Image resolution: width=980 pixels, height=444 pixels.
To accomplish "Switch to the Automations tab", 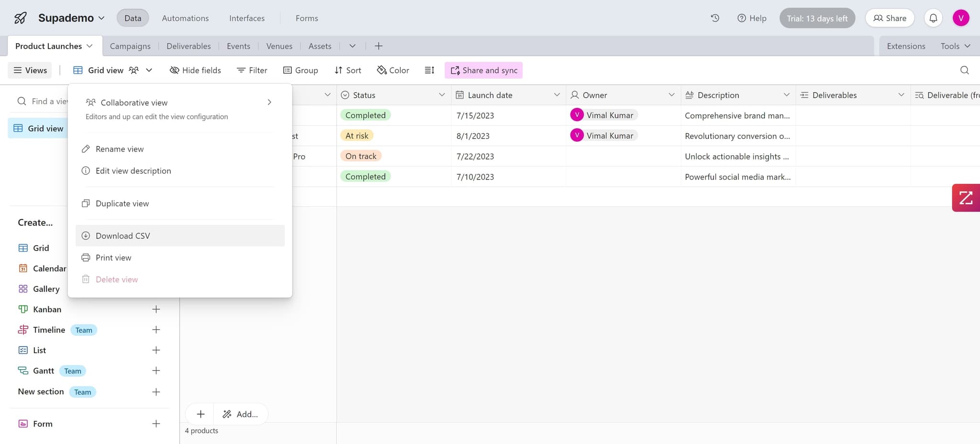I will [185, 18].
